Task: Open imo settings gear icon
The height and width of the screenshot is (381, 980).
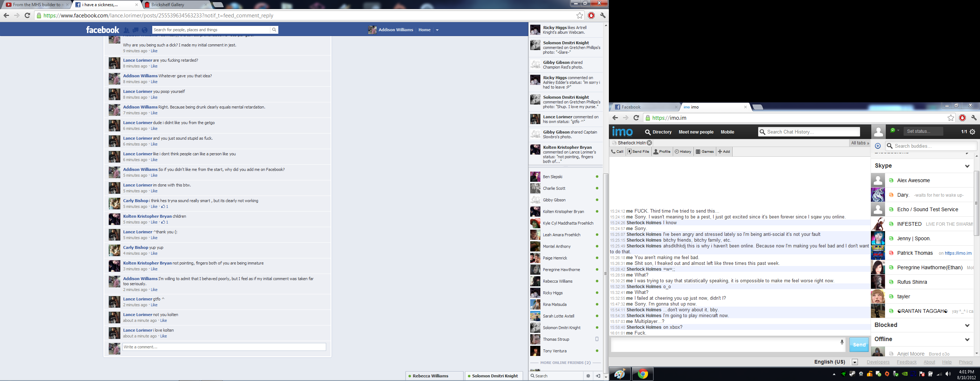Action: tap(972, 132)
